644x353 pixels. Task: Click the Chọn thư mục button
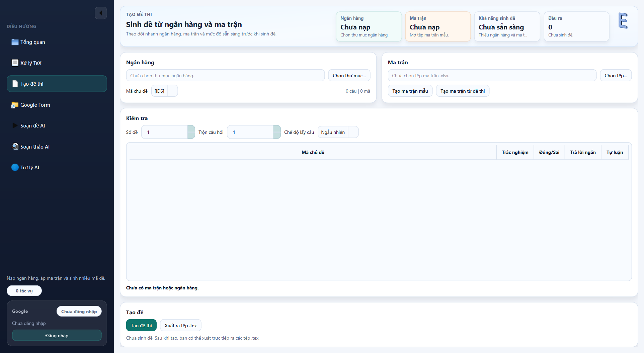[x=349, y=76]
